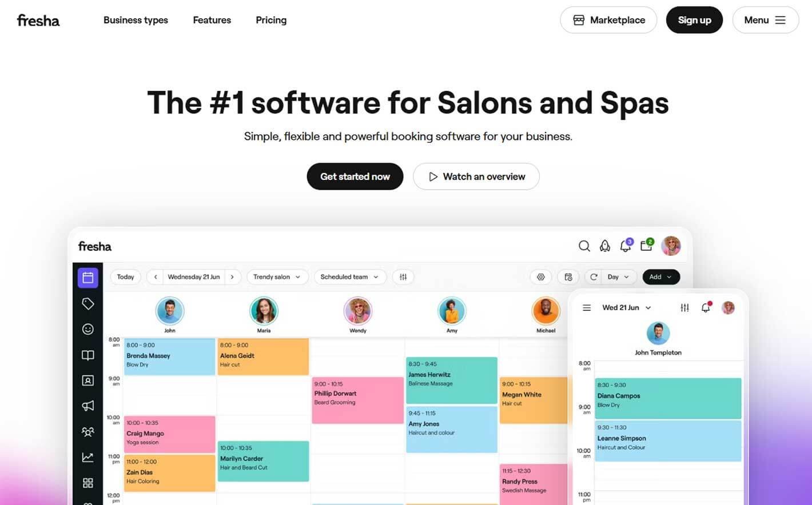The image size is (812, 505).
Task: Open the notifications bell with badge 3
Action: (x=626, y=246)
